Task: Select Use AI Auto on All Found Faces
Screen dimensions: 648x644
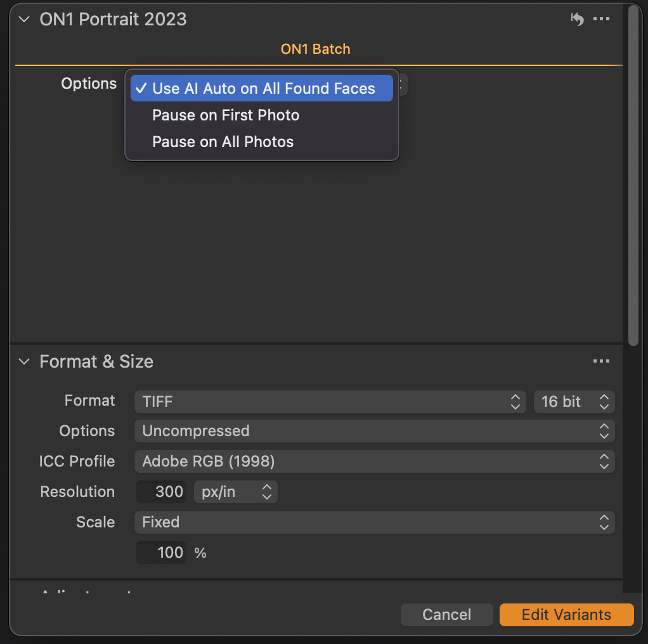Action: pos(262,89)
